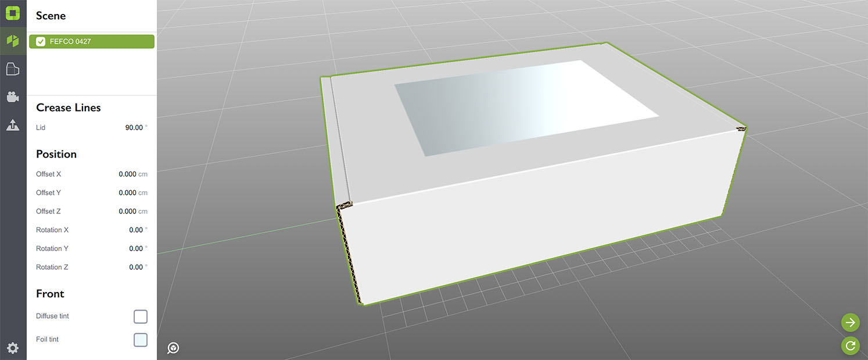The image size is (868, 360).
Task: Edit the Lid crease angle value
Action: (134, 127)
